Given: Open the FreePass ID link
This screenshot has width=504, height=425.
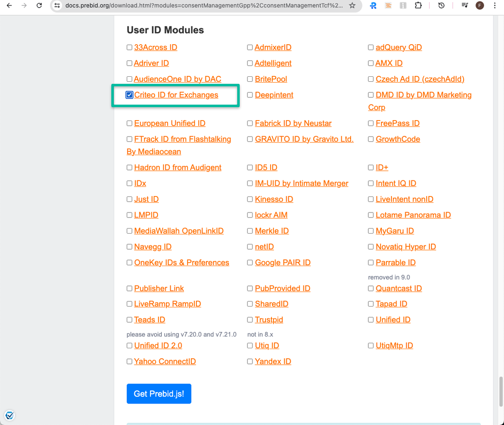Looking at the screenshot, I should (398, 123).
